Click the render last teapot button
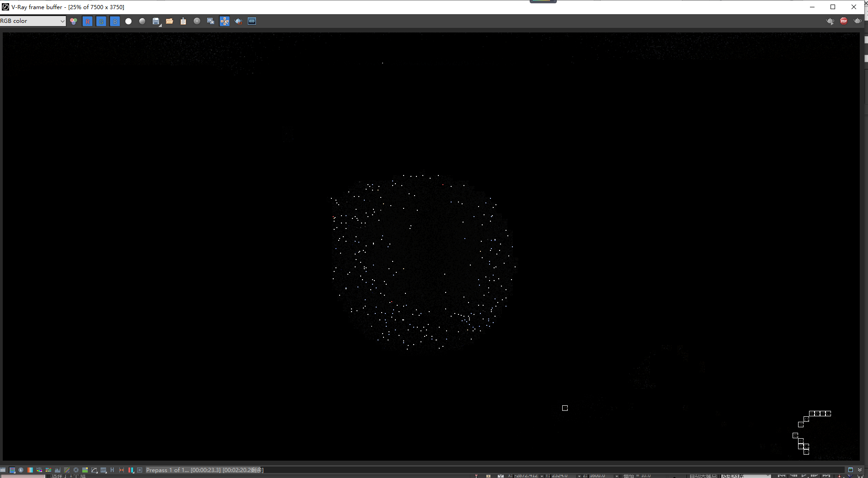The height and width of the screenshot is (478, 868). coord(857,21)
